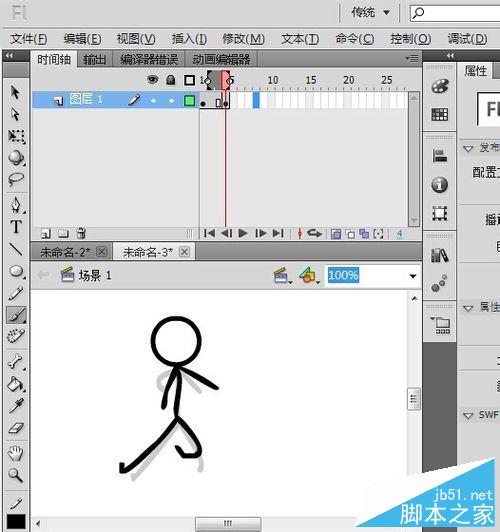
Task: Toggle lock all layers padlock icon
Action: click(171, 80)
